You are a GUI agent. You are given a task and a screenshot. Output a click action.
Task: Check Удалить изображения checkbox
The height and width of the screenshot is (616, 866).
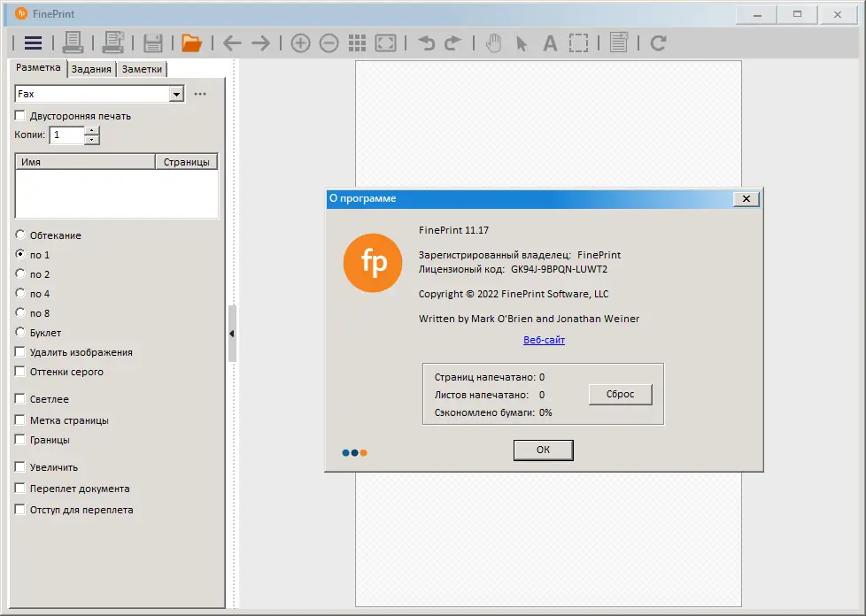[x=19, y=351]
